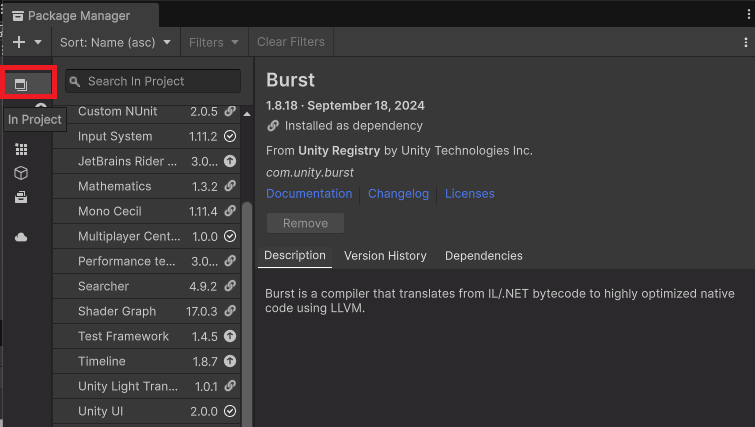Open the Sort: Name (asc) dropdown
The width and height of the screenshot is (755, 427).
pos(115,42)
